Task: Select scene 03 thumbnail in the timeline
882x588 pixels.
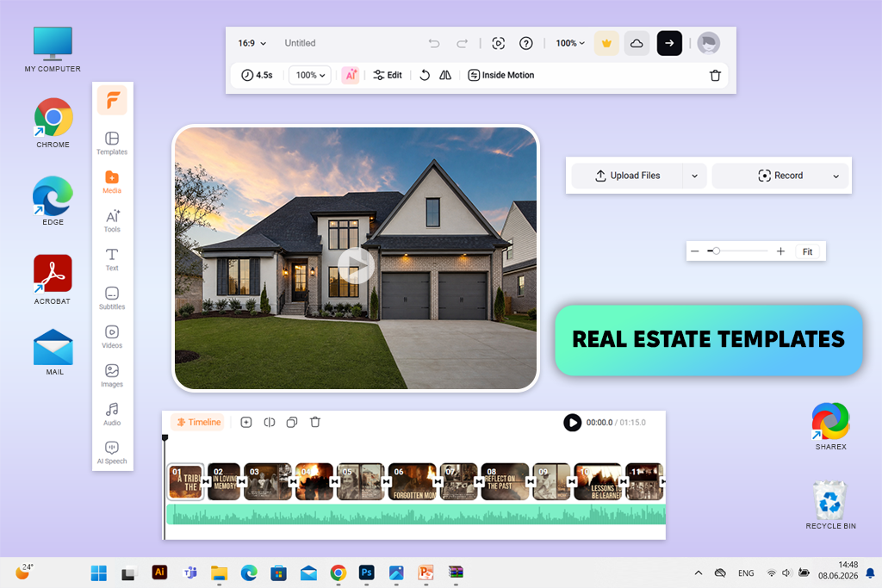Action: 268,482
